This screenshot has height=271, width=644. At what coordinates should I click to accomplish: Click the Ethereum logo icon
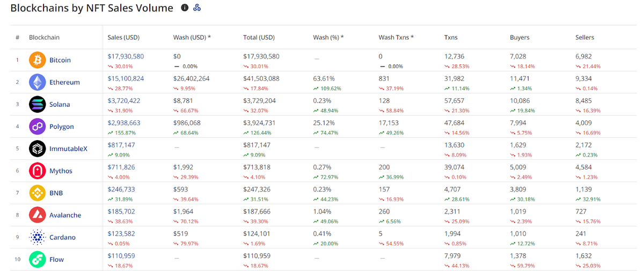click(38, 82)
